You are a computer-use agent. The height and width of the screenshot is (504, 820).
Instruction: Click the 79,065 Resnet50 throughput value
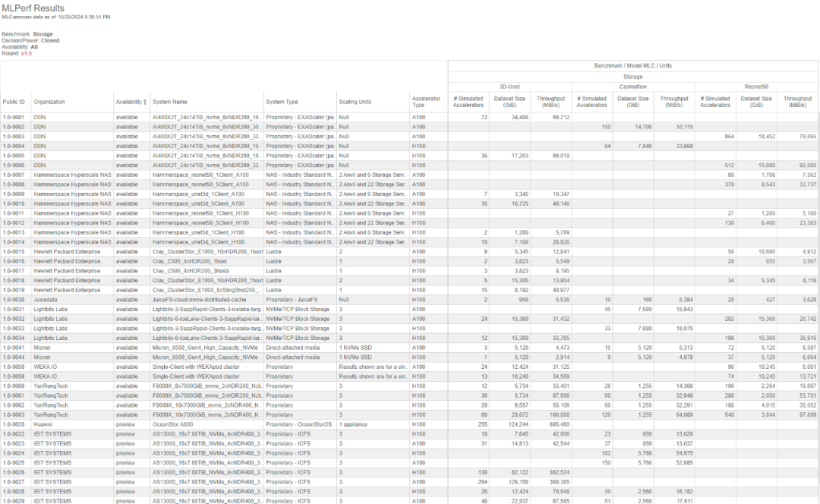[807, 137]
